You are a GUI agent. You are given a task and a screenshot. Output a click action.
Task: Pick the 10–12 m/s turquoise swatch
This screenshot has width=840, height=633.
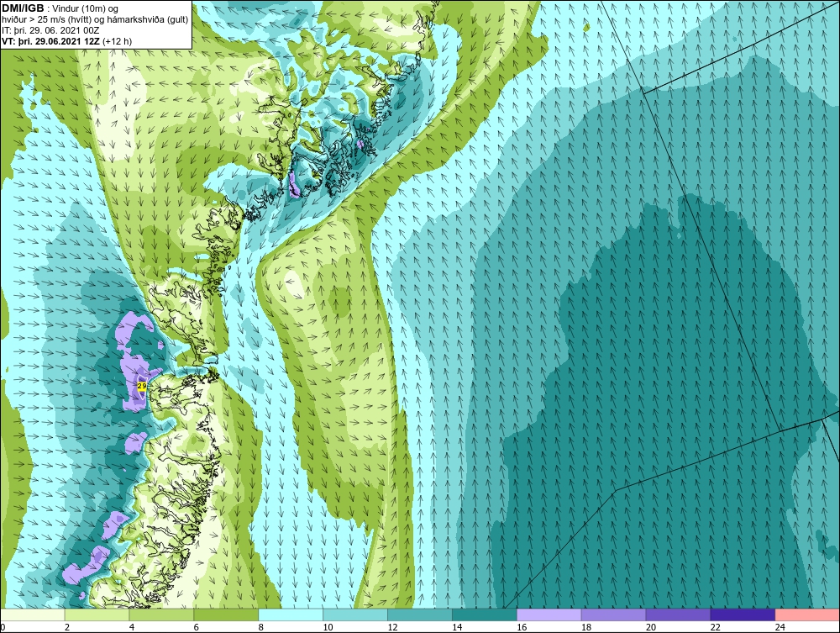pos(355,615)
